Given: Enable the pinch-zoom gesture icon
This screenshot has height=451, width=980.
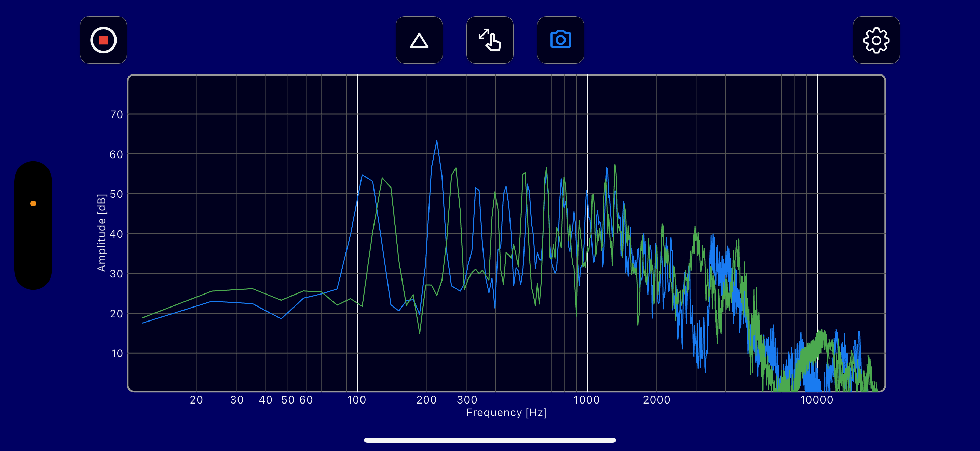Looking at the screenshot, I should tap(490, 40).
